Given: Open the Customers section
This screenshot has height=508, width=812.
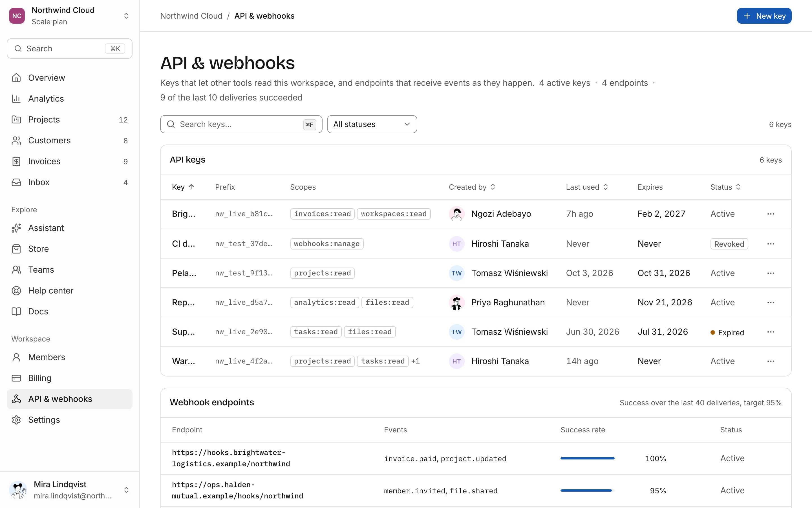Looking at the screenshot, I should coord(69,141).
